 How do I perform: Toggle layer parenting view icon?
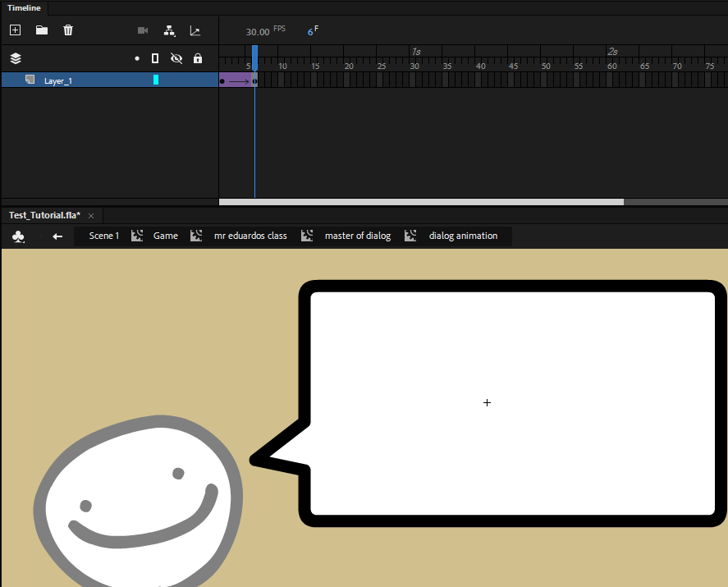(169, 30)
